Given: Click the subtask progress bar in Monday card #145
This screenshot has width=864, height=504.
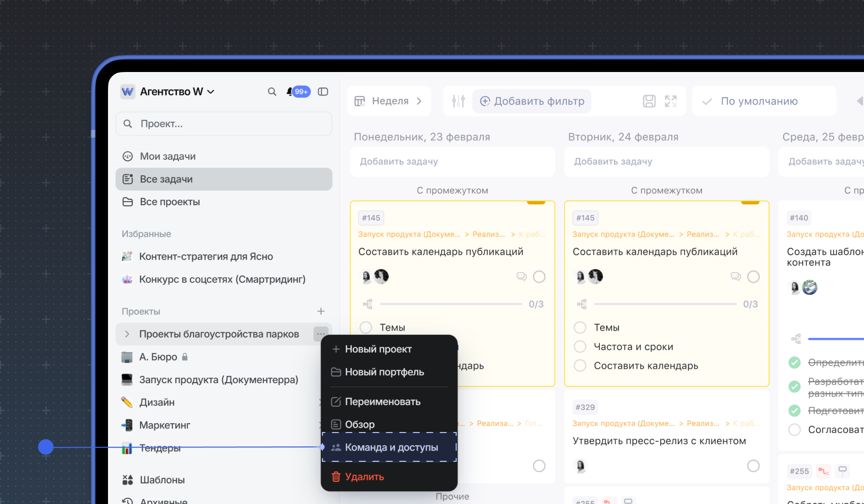Looking at the screenshot, I should pos(451,304).
